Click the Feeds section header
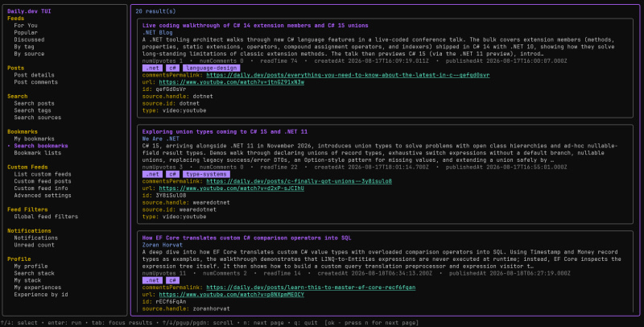Image resolution: width=644 pixels, height=327 pixels. click(15, 19)
